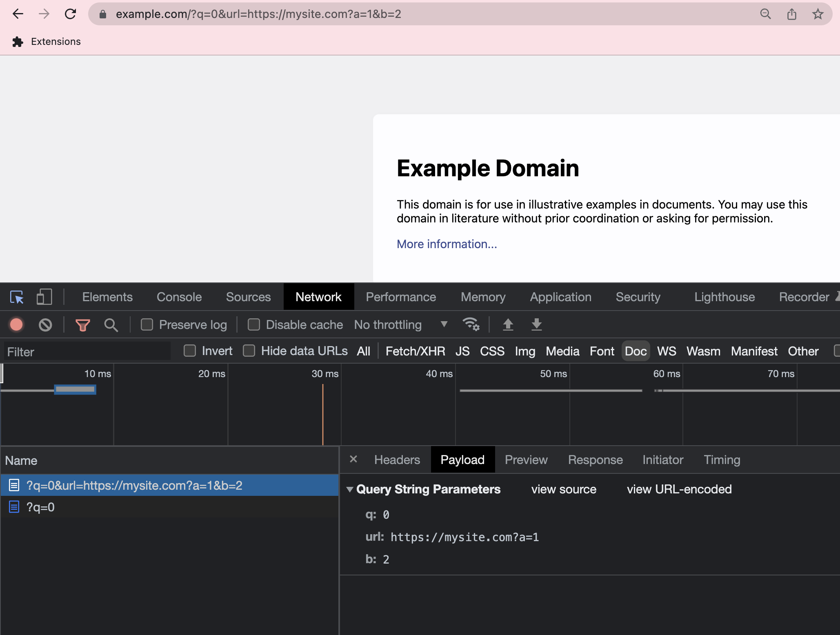This screenshot has height=635, width=840.
Task: Click the inspect element picker icon
Action: [x=17, y=297]
